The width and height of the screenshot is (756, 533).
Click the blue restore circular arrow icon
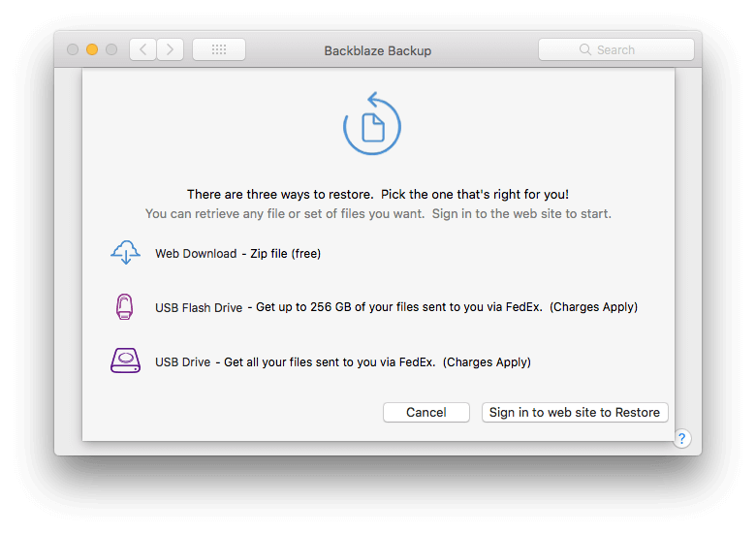coord(372,123)
